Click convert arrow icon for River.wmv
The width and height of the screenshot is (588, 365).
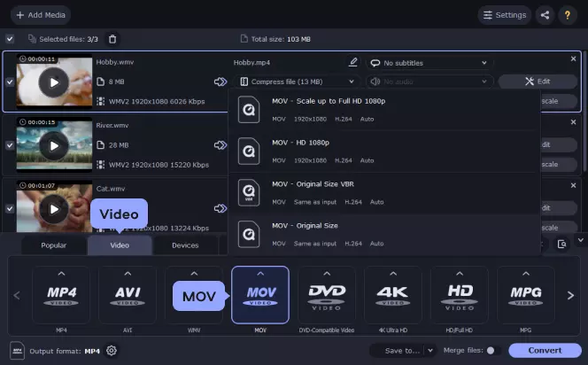tap(220, 144)
